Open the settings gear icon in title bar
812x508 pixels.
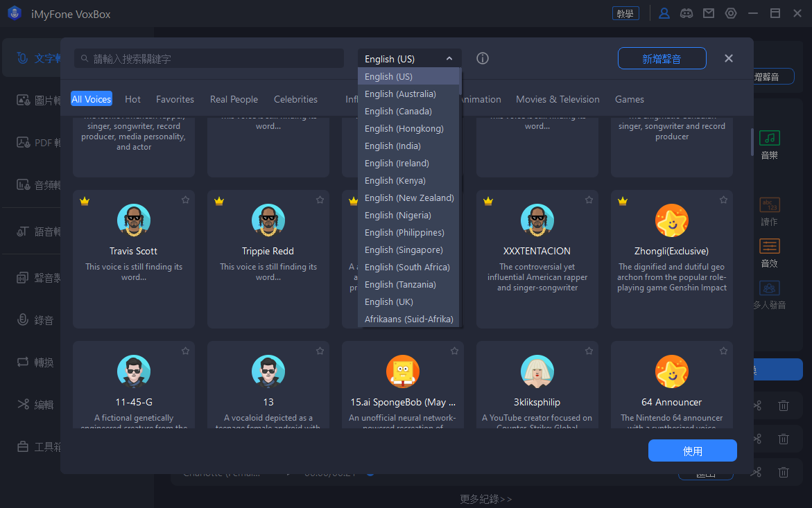(x=730, y=13)
